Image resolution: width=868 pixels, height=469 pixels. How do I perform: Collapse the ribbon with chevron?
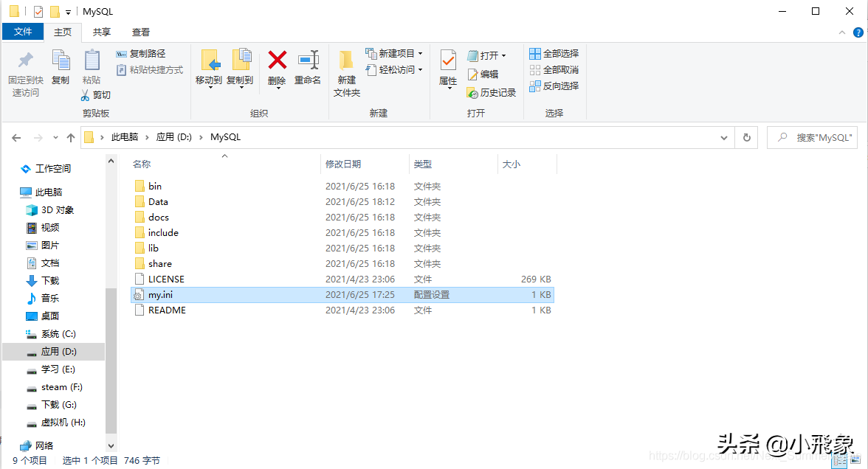pyautogui.click(x=842, y=32)
